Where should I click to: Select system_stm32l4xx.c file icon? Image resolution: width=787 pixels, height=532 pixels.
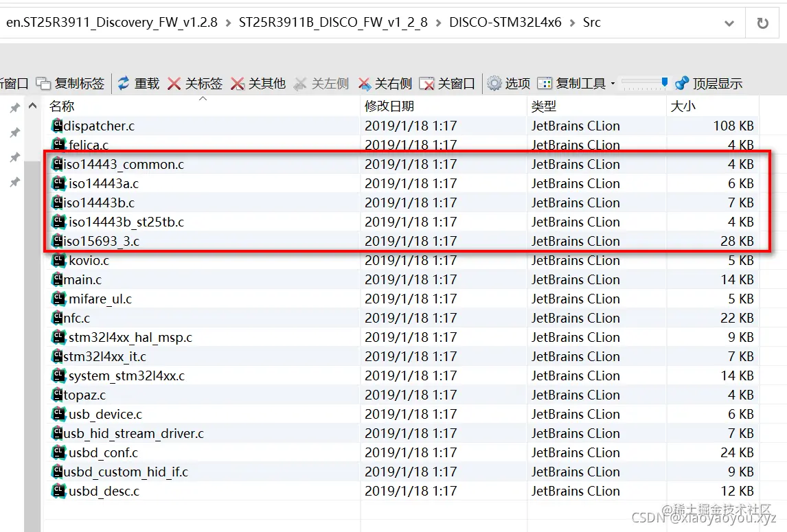59,375
